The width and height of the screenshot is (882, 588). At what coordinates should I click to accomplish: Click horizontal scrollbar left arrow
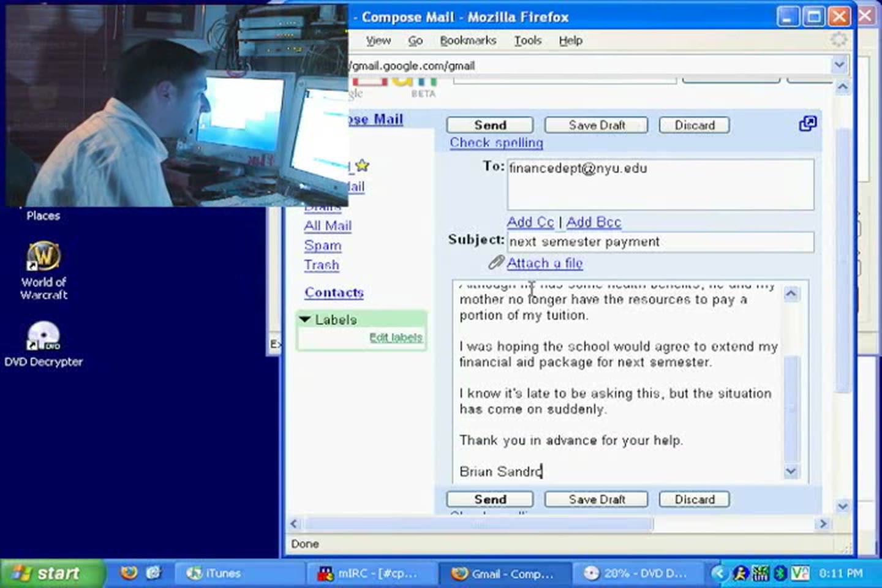[x=294, y=524]
